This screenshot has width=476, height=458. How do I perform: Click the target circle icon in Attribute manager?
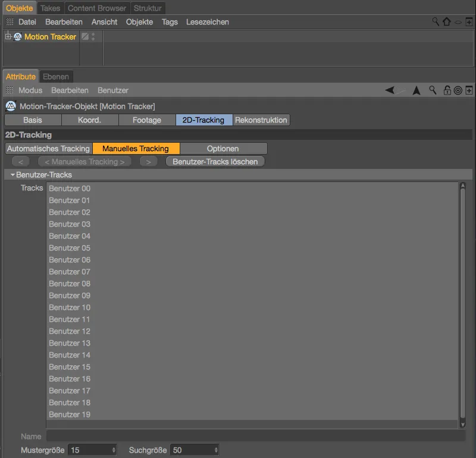(x=458, y=90)
